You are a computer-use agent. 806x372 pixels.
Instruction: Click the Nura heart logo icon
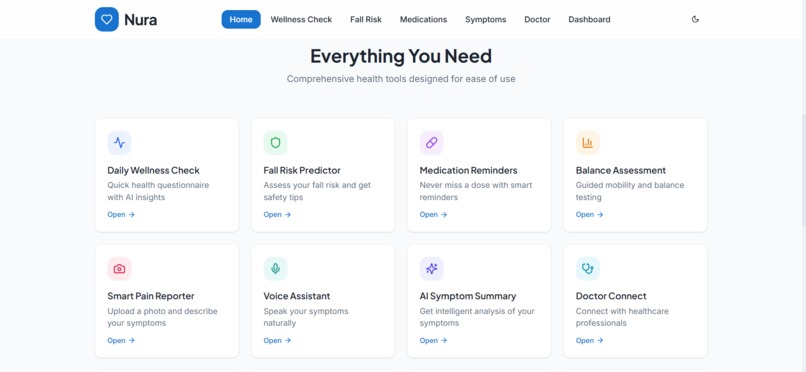pyautogui.click(x=106, y=20)
